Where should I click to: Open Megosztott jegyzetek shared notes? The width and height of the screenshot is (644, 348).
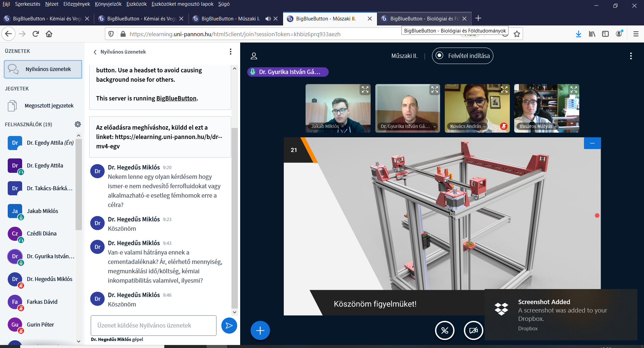point(49,106)
